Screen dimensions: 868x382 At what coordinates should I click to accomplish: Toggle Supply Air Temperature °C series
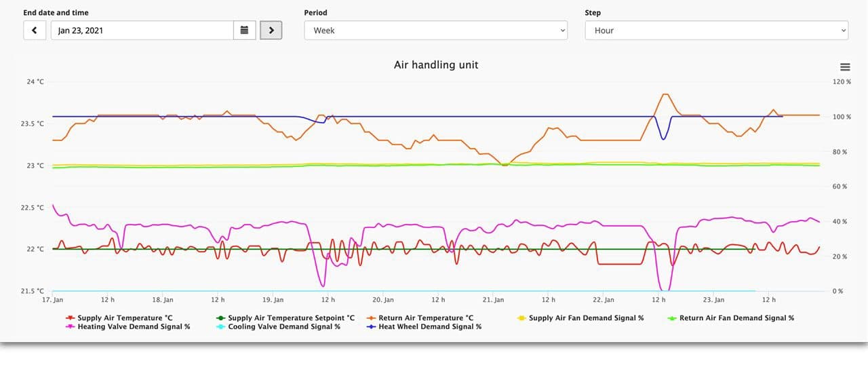tap(125, 318)
